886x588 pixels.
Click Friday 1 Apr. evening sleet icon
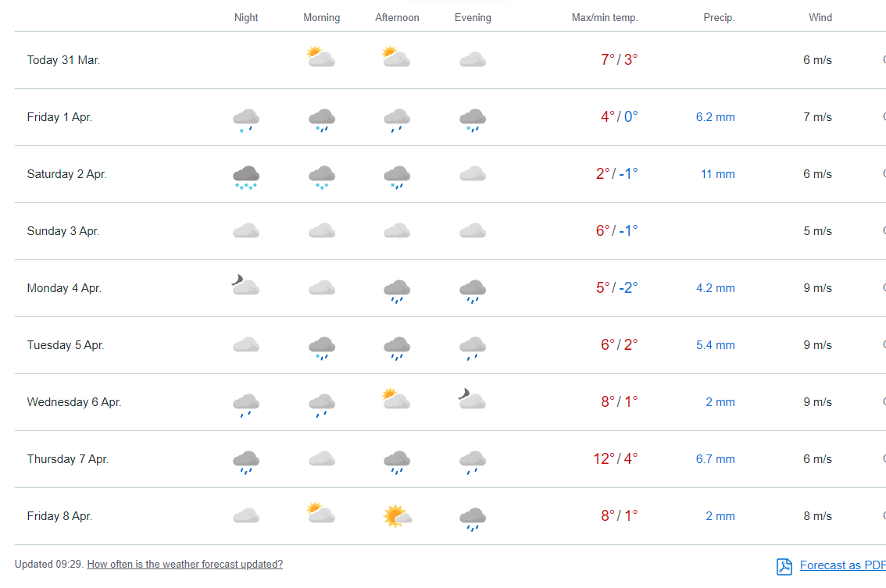473,119
